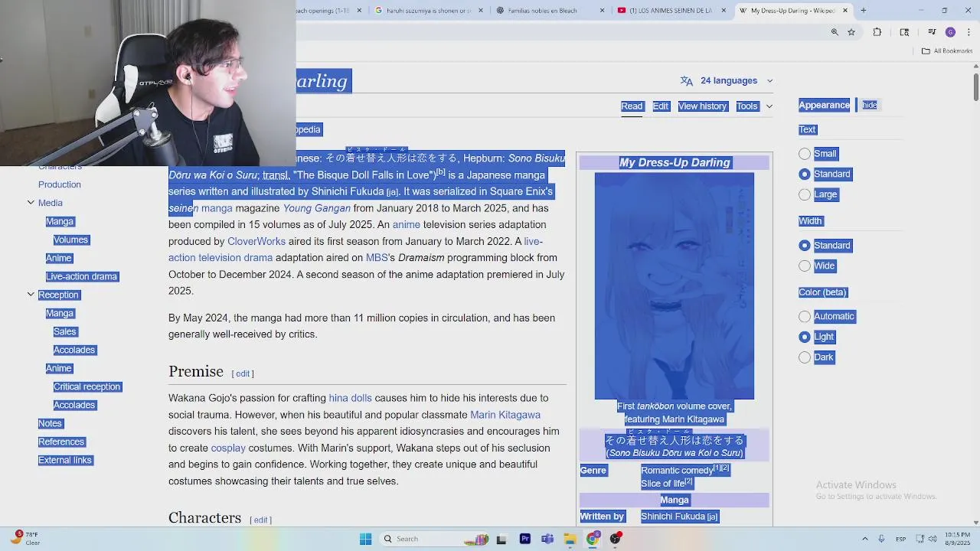Select Automatic color mode
The height and width of the screenshot is (551, 980).
click(805, 317)
